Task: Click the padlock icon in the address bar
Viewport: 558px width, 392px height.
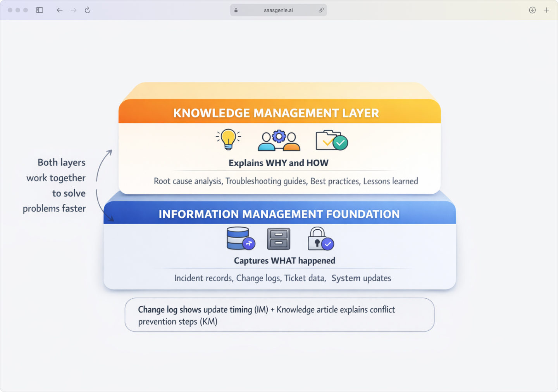Action: (x=236, y=10)
